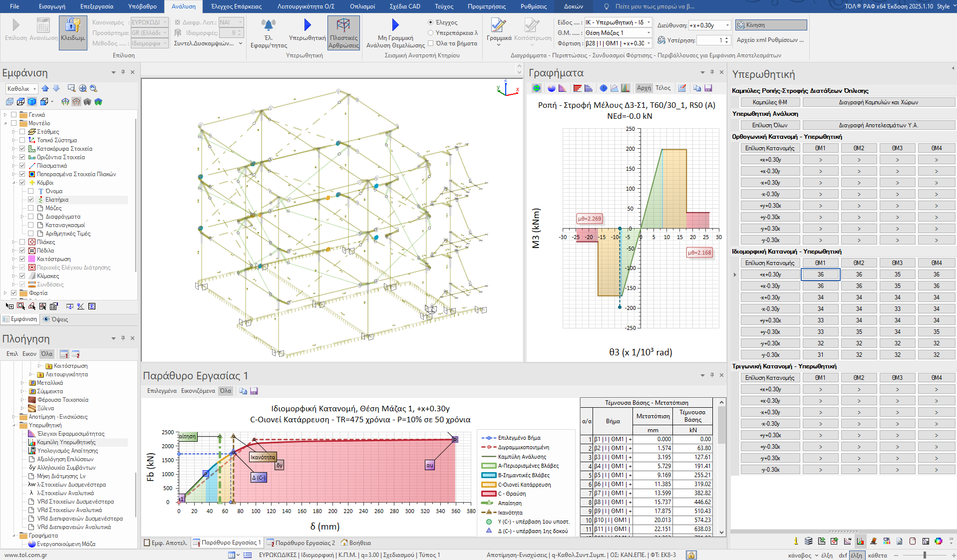This screenshot has width=957, height=560.
Task: Open the Διεύθυνση +x+0.30y dropdown
Action: [x=727, y=25]
